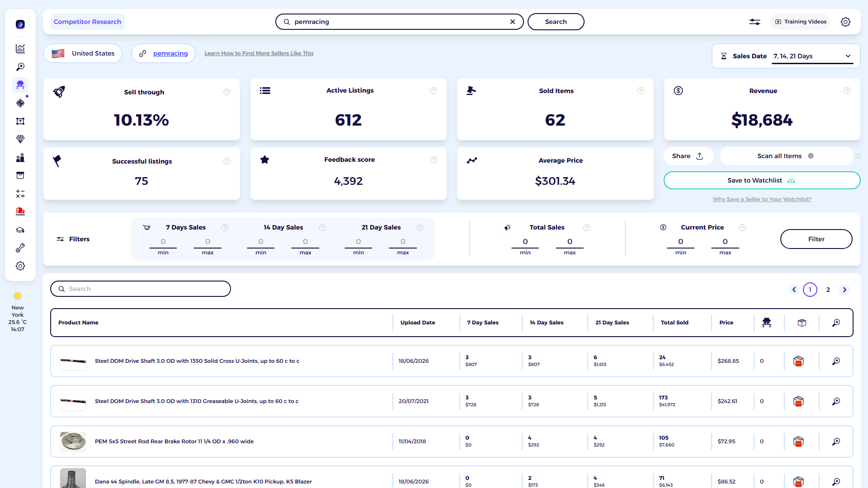Go to next page with right chevron
The height and width of the screenshot is (488, 868).
pyautogui.click(x=844, y=290)
